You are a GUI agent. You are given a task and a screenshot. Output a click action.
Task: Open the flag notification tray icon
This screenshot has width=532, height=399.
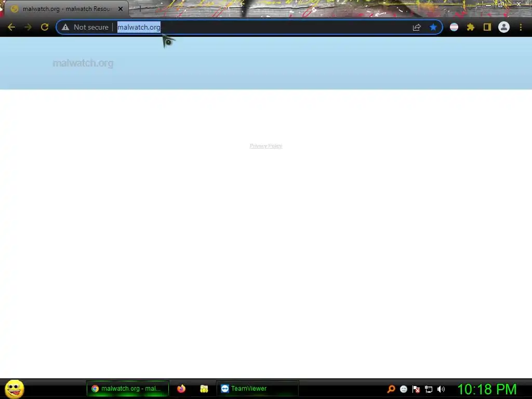pyautogui.click(x=416, y=389)
